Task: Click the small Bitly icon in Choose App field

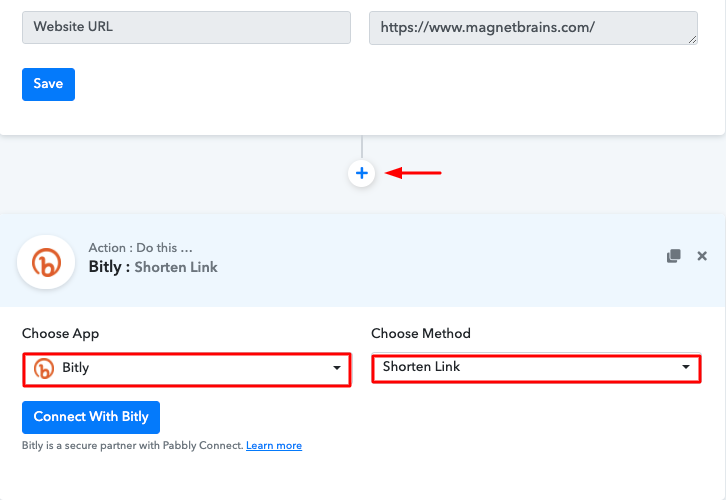Action: click(44, 369)
